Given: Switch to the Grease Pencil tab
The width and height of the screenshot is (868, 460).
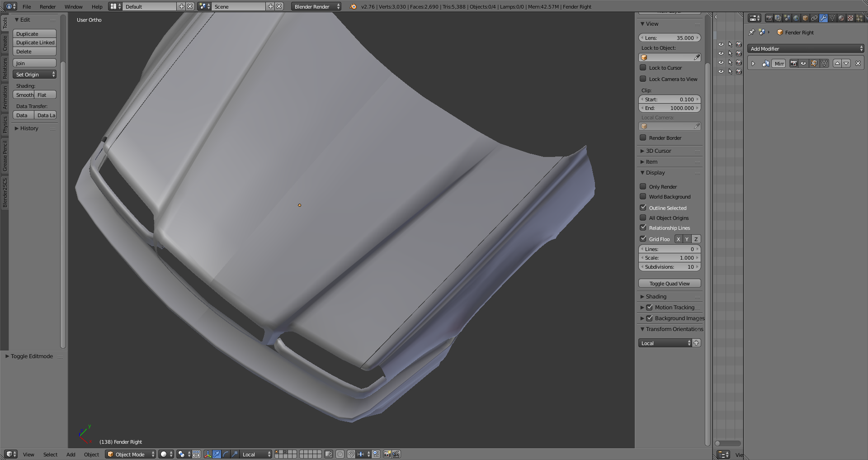Looking at the screenshot, I should 5,156.
